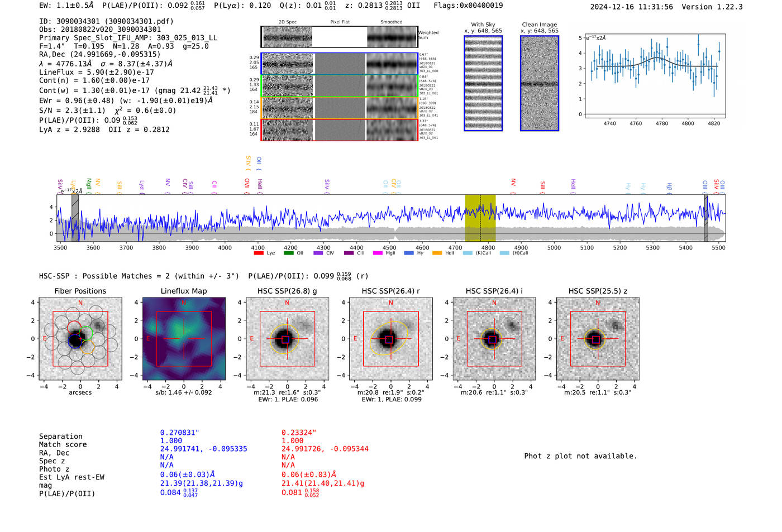Click the green OII legend swatch
This screenshot has height=532, width=782.
pyautogui.click(x=289, y=253)
